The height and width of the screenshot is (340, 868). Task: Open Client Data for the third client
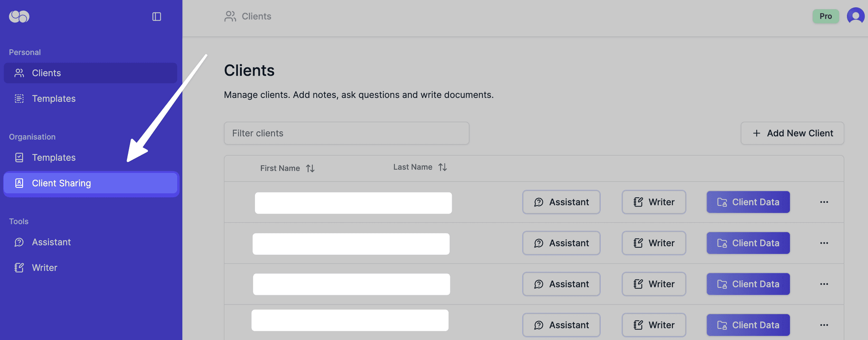[748, 284]
